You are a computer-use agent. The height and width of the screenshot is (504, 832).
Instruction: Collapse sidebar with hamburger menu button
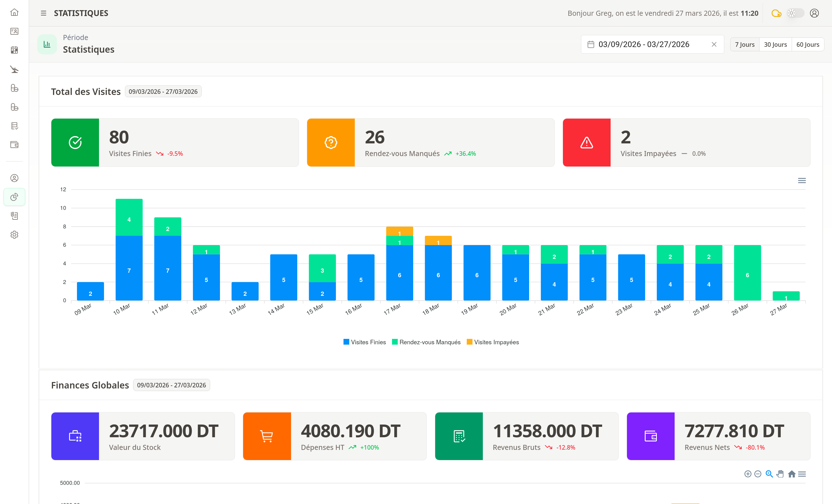coord(43,13)
